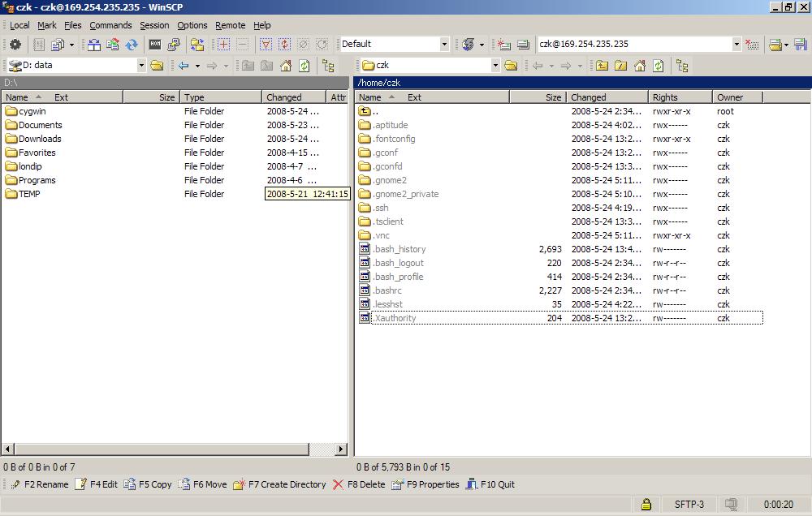Go to remote parent directory icon
Viewport: 812px width, 516px height.
click(602, 66)
